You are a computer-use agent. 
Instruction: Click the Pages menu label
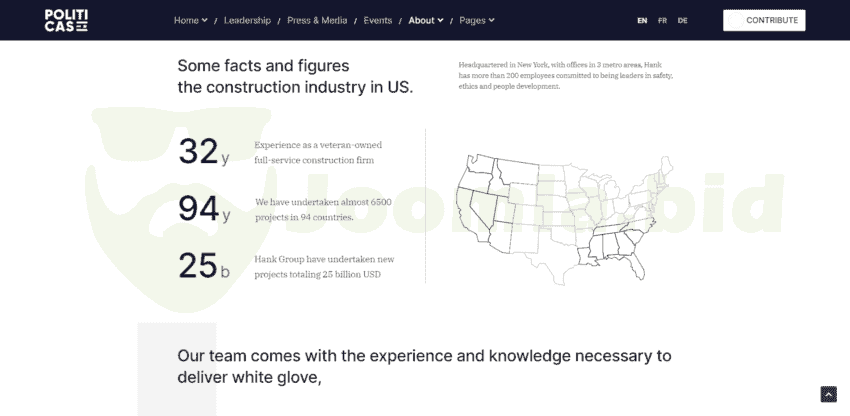tap(472, 20)
